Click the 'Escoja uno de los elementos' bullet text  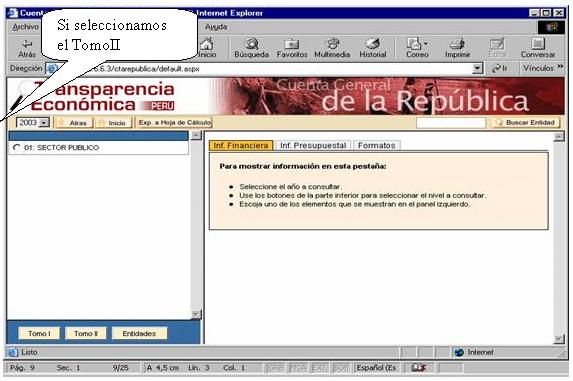click(x=354, y=204)
